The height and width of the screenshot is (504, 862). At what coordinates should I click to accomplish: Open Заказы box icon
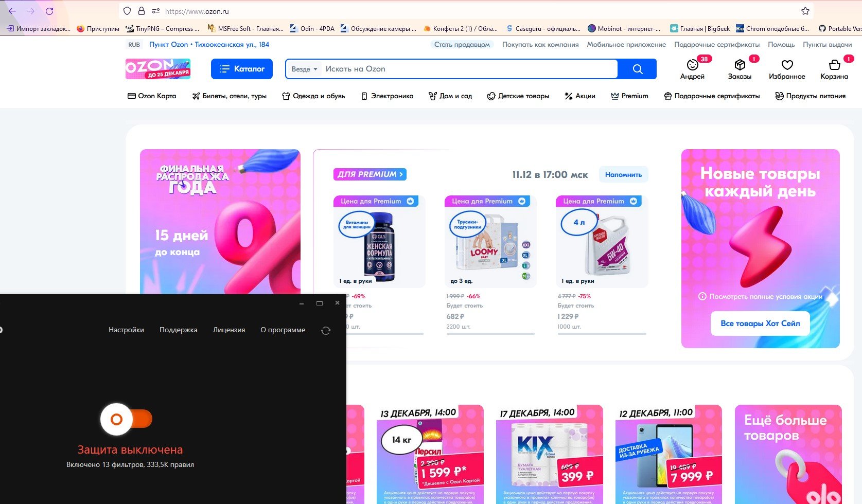[740, 65]
